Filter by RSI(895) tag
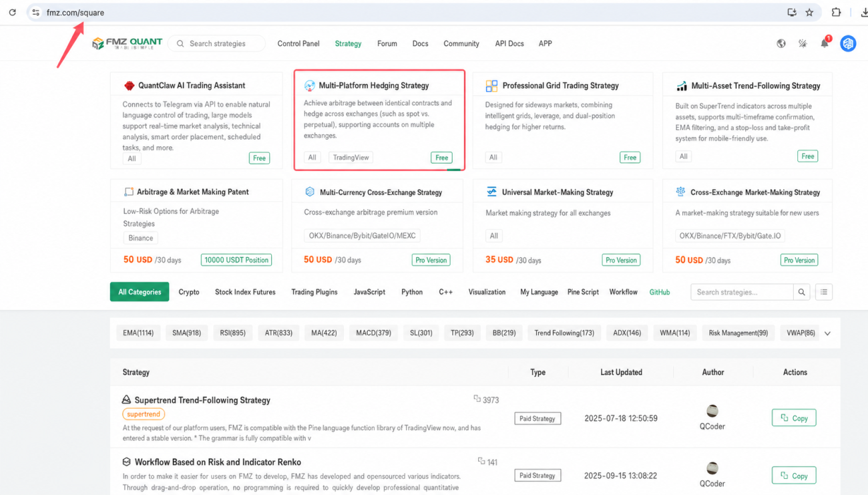The height and width of the screenshot is (495, 868). [232, 333]
